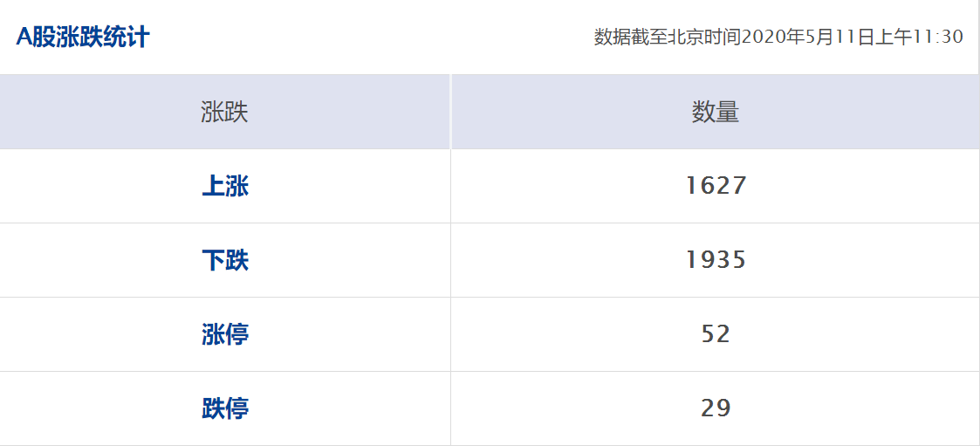The width and height of the screenshot is (980, 446).
Task: Open the 上涨 row label
Action: click(x=225, y=186)
